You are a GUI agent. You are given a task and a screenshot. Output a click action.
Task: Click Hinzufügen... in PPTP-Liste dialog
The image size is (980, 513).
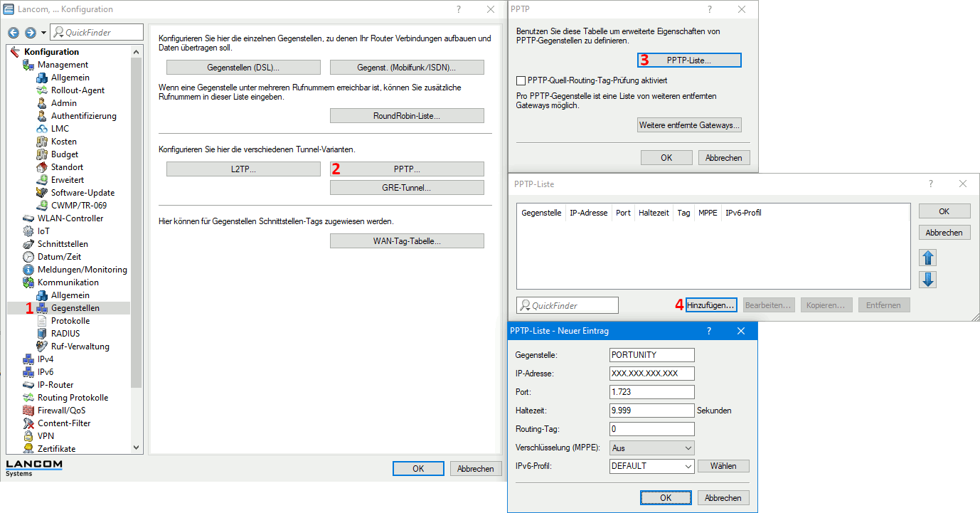710,305
